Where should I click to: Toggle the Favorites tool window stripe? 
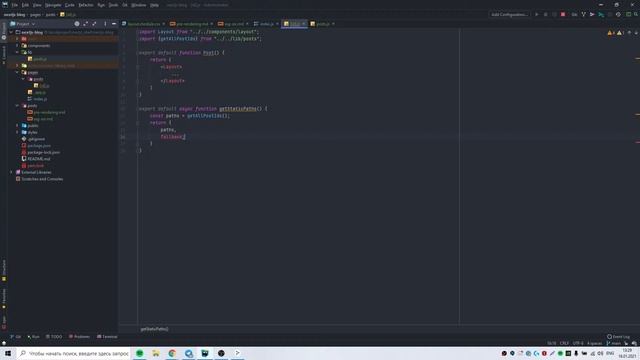(4, 298)
